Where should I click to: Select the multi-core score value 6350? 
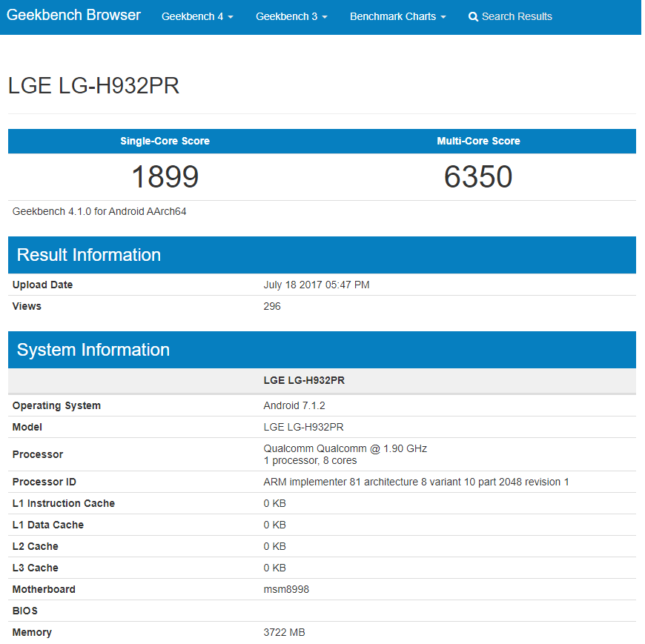click(x=478, y=177)
